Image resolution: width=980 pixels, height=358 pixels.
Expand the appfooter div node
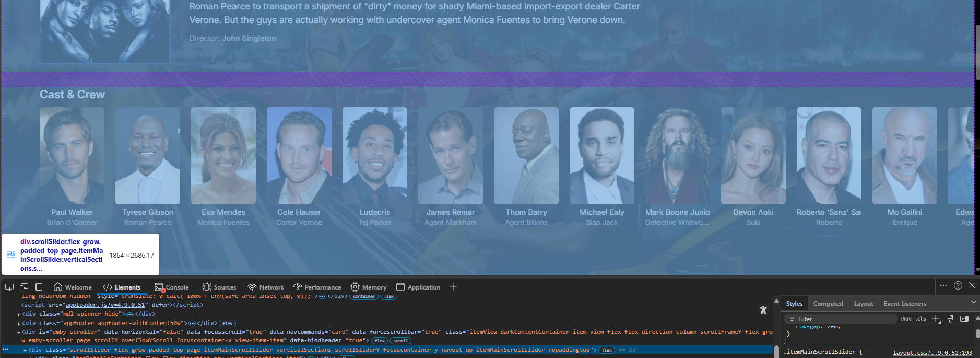coord(19,324)
